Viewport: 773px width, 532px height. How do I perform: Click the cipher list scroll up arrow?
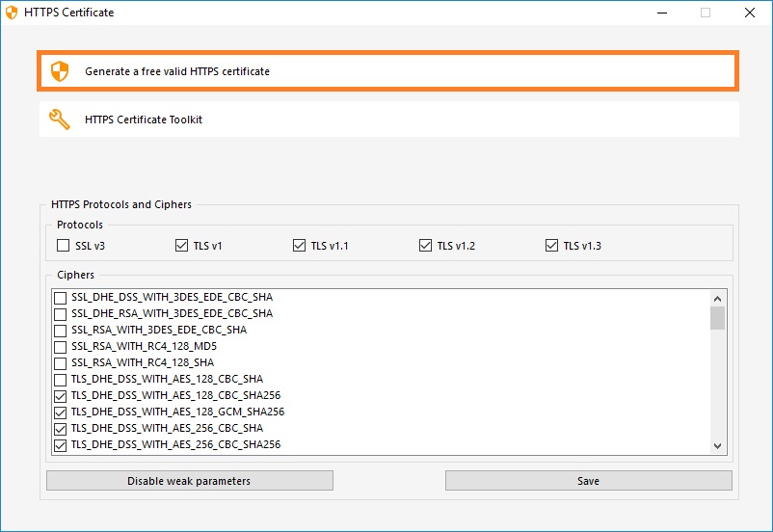[x=717, y=298]
